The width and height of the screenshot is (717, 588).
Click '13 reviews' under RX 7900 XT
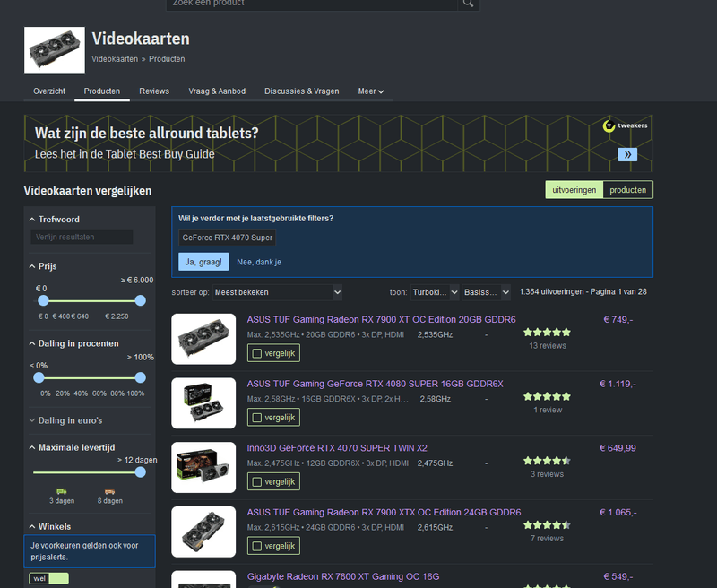548,346
